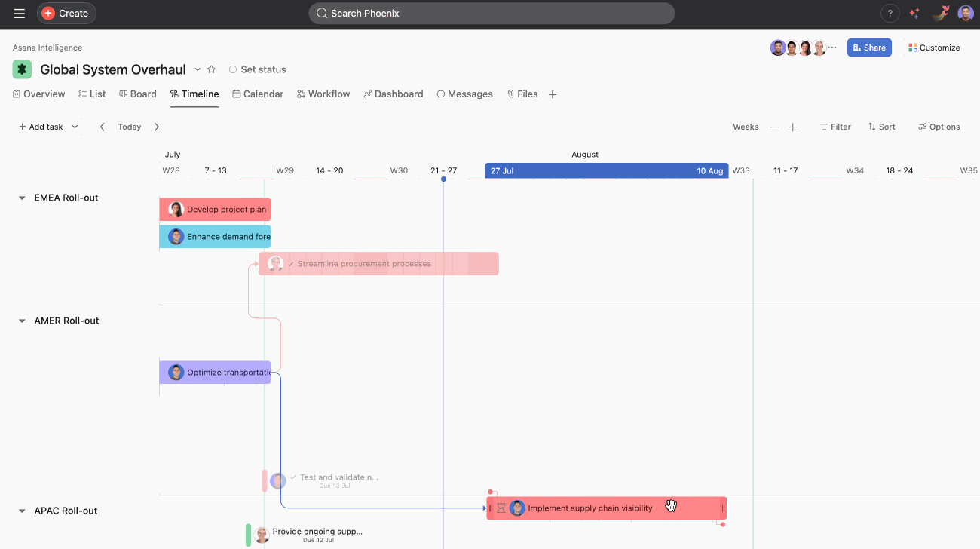The image size is (980, 549).
Task: Click the help question mark icon
Action: pyautogui.click(x=890, y=14)
